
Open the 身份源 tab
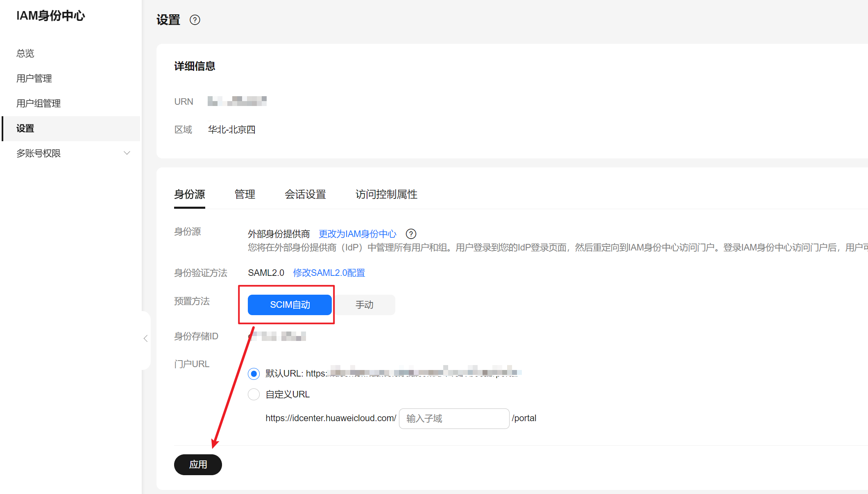[x=189, y=194]
